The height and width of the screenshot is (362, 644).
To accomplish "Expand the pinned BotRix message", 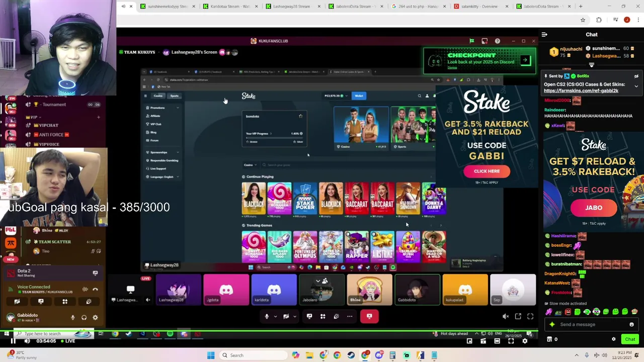I will [x=636, y=86].
